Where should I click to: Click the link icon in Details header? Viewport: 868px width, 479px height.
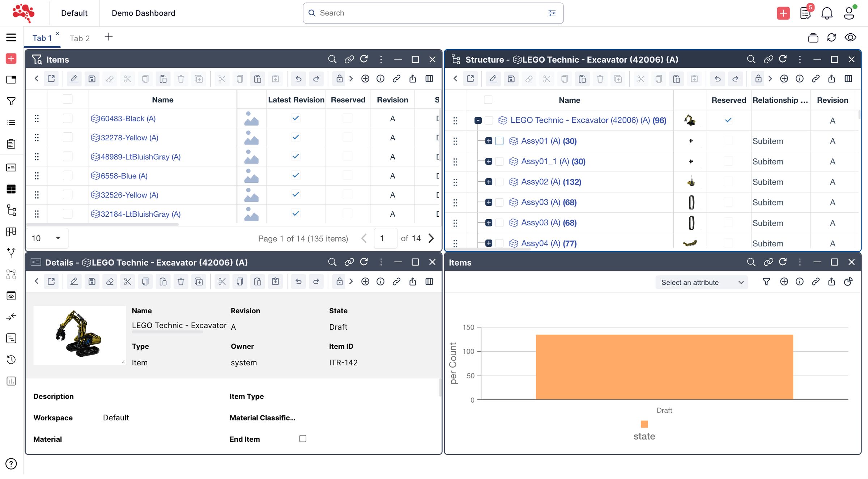coord(349,262)
